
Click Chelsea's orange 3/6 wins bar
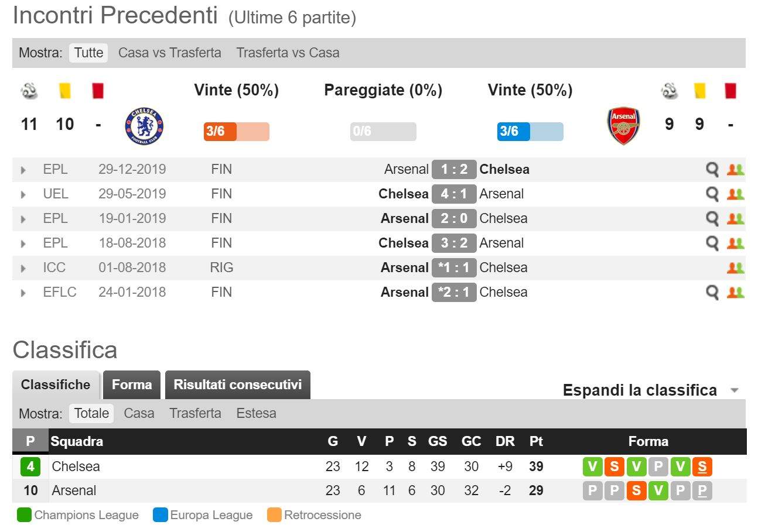236,132
